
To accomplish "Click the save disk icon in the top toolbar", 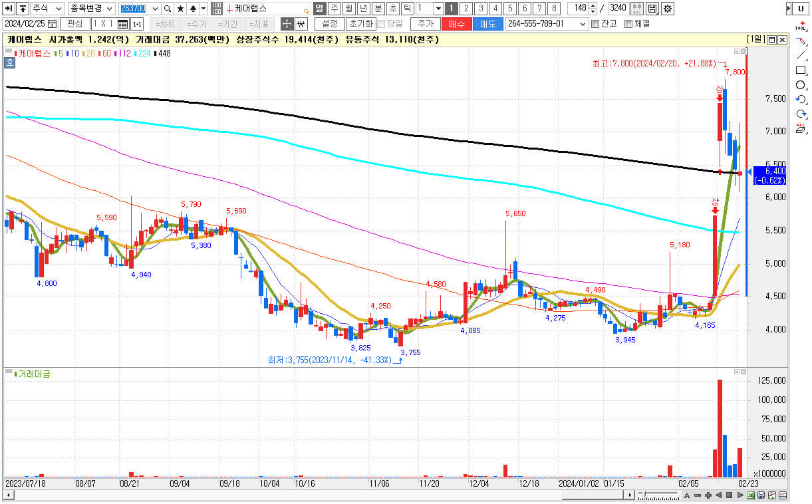I will tap(652, 9).
